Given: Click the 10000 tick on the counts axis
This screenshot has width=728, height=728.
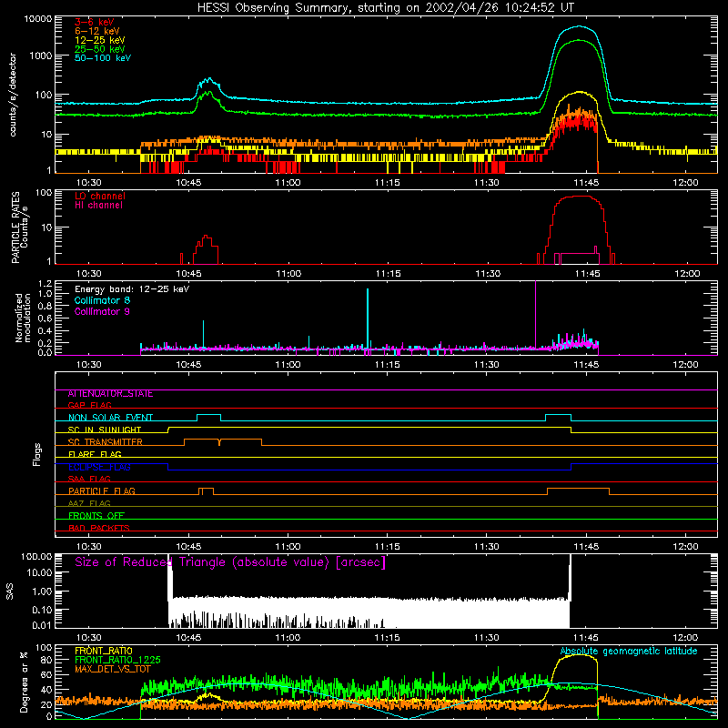Looking at the screenshot, I should click(x=38, y=19).
